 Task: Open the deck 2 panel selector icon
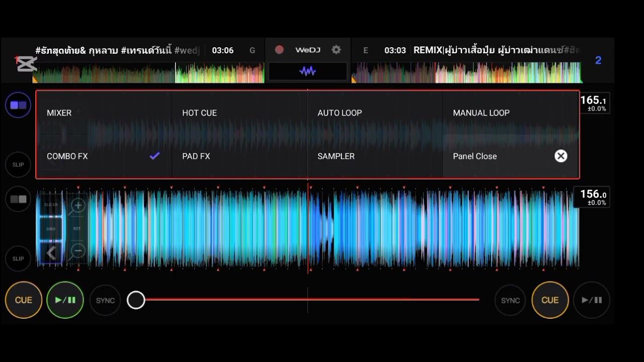18,199
